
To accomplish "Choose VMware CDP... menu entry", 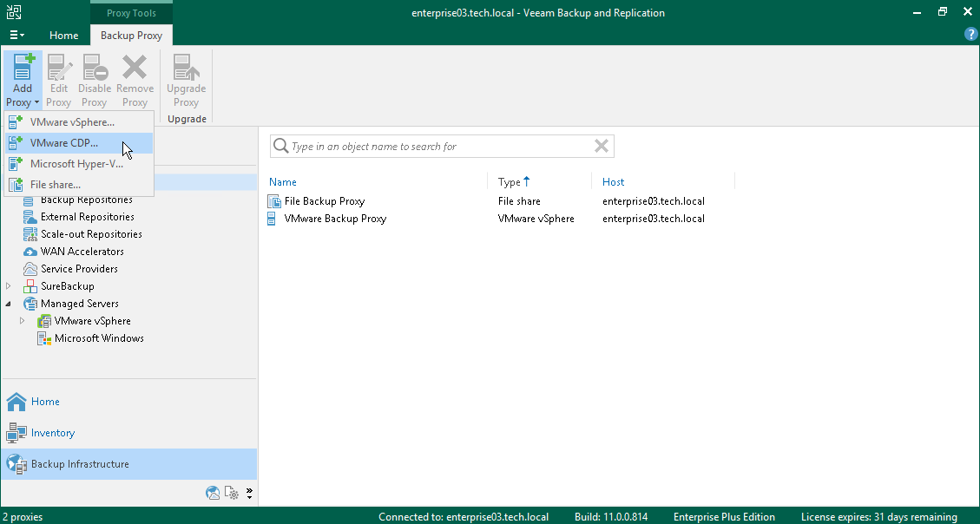I will pos(79,143).
